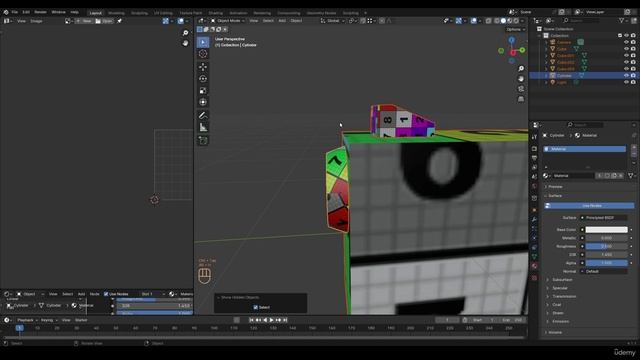Toggle Light visibility eye in outliner

(626, 82)
